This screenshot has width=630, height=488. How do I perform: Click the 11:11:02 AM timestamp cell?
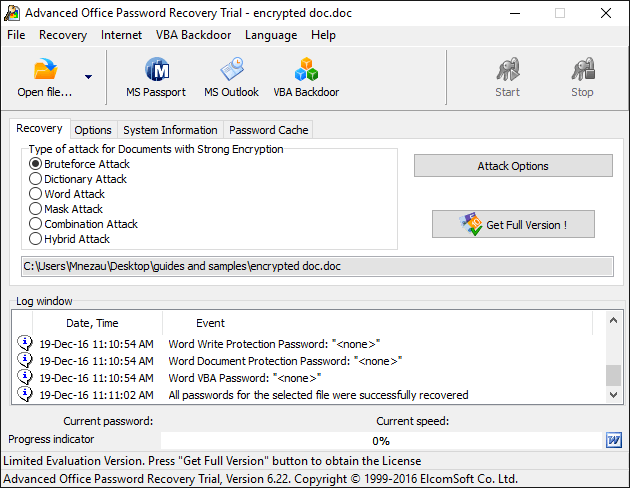coord(96,395)
